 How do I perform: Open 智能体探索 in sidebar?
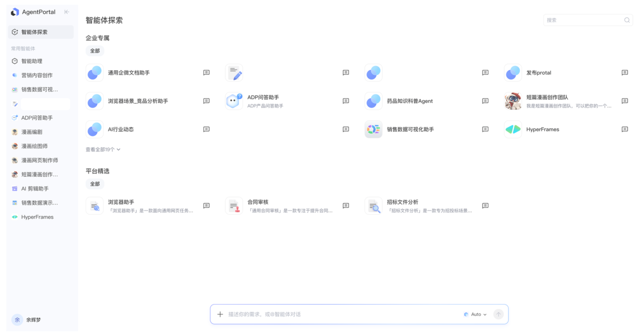click(x=41, y=32)
